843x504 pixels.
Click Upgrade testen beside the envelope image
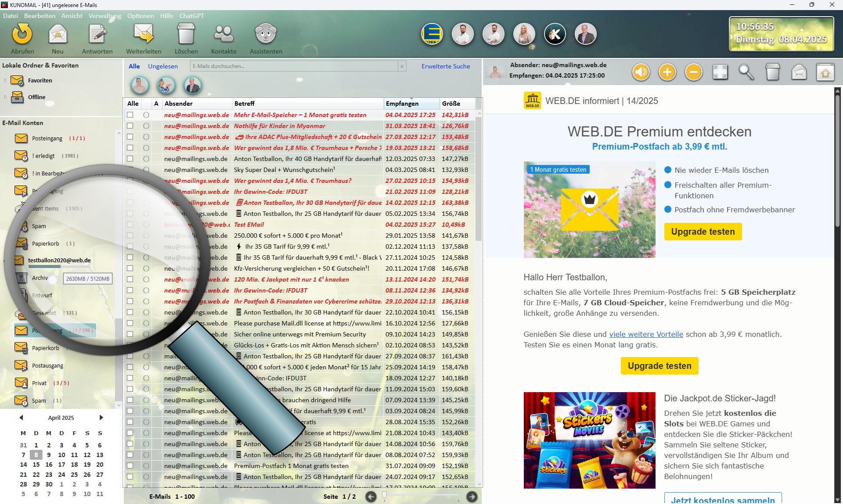click(703, 232)
